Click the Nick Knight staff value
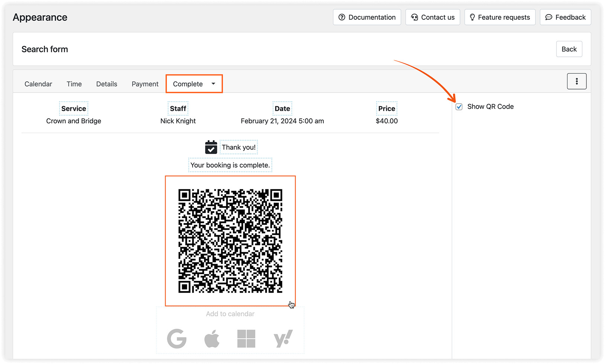 click(x=178, y=121)
